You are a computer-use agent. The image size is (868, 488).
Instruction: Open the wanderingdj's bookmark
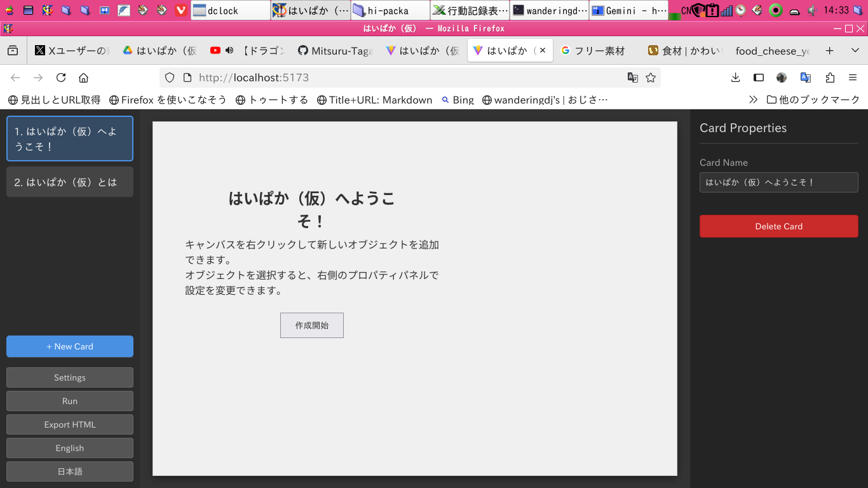point(545,100)
